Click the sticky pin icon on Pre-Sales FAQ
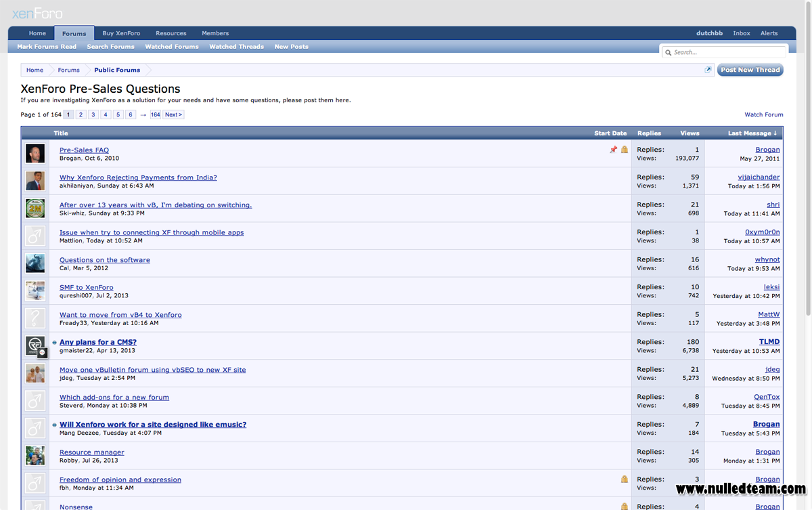The width and height of the screenshot is (812, 510). (613, 150)
